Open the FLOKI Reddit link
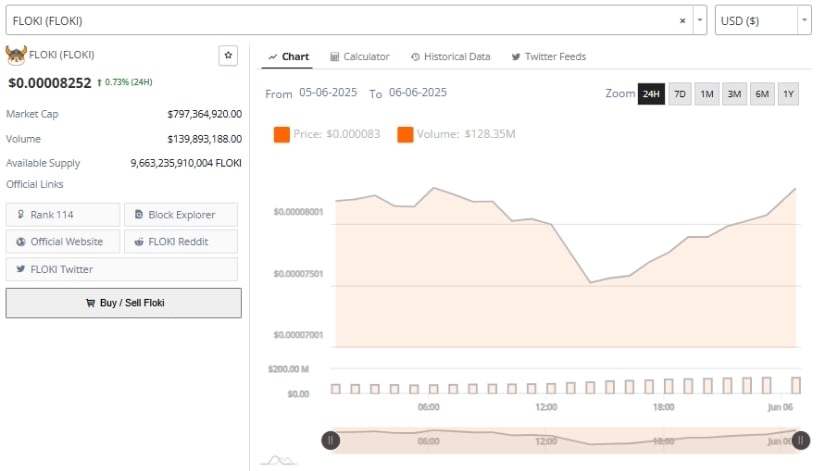 181,242
